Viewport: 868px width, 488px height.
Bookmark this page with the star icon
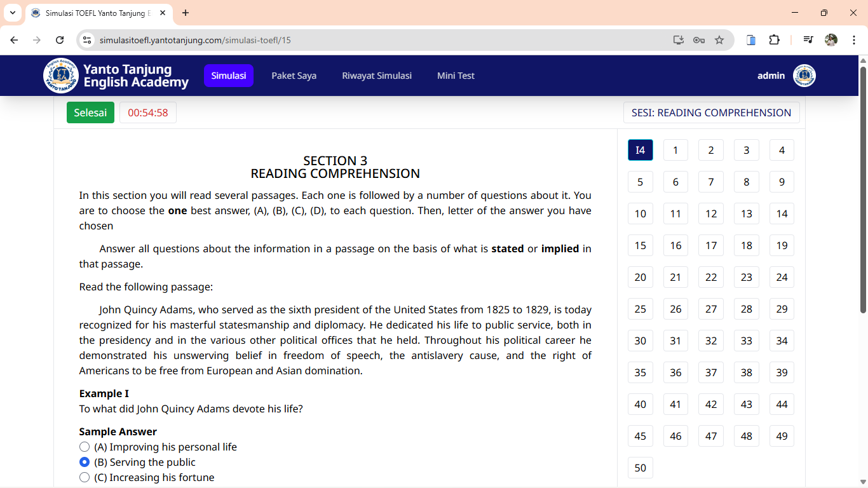tap(719, 40)
